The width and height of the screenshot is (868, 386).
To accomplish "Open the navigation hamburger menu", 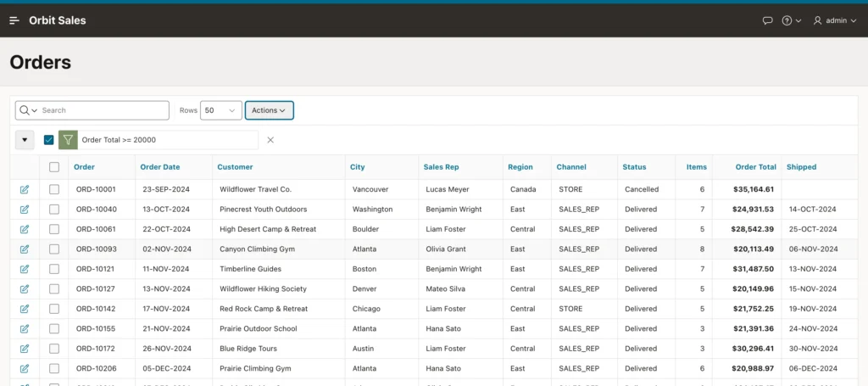I will point(14,20).
